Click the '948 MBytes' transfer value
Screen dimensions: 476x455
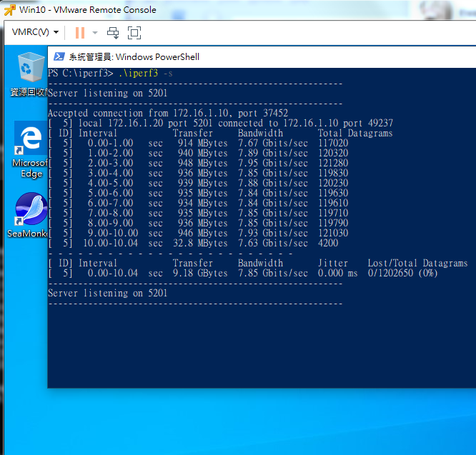click(x=202, y=163)
